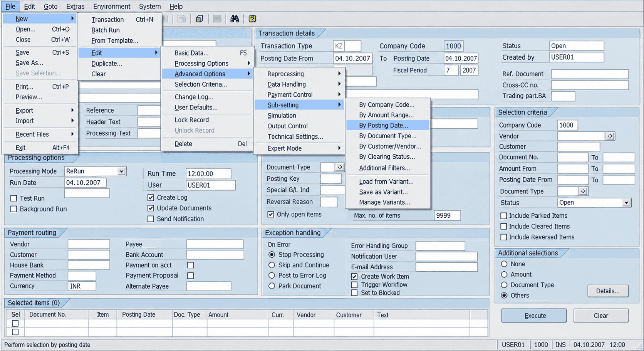
Task: Enable Send Notification checkbox
Action: [x=151, y=219]
